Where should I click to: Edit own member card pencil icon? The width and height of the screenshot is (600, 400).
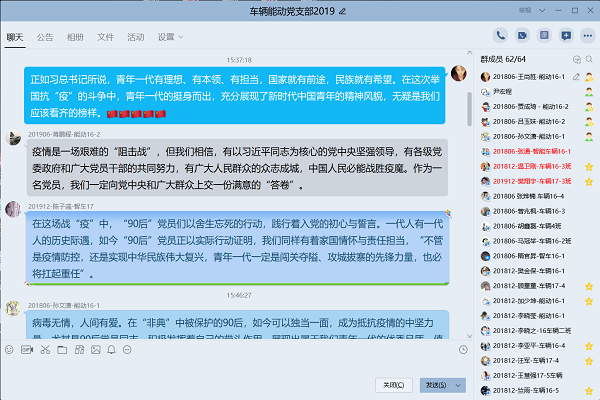(576, 77)
